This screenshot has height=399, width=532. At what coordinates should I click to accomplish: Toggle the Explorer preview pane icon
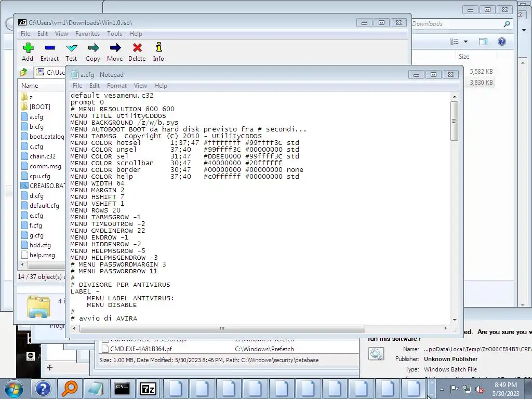[483, 42]
